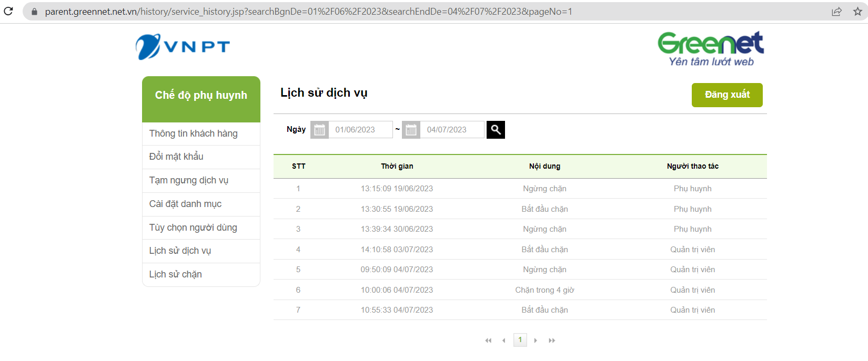Open Đổi mật khẩu menu item
This screenshot has width=868, height=361.
[176, 157]
